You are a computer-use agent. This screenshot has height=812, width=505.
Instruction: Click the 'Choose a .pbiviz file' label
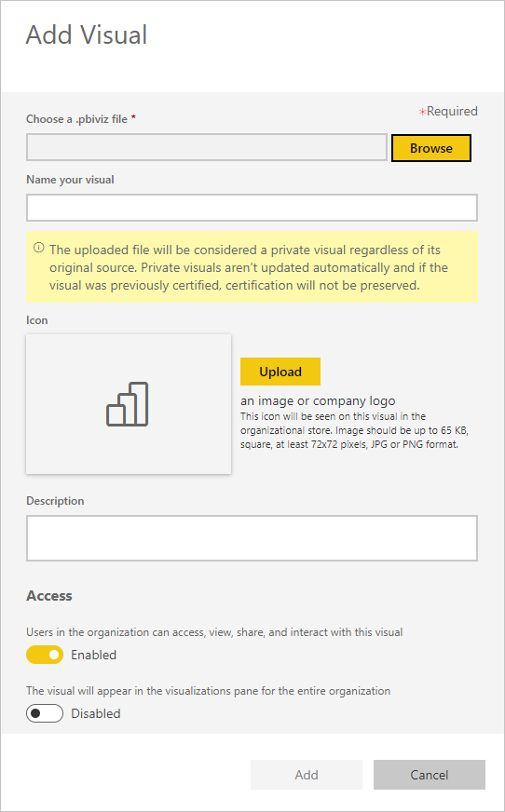tap(76, 119)
